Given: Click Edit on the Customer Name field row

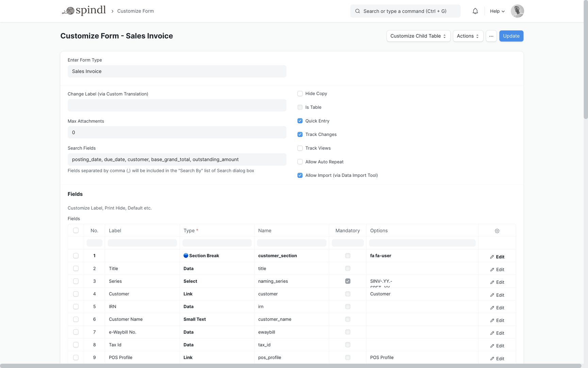Looking at the screenshot, I should click(x=498, y=320).
